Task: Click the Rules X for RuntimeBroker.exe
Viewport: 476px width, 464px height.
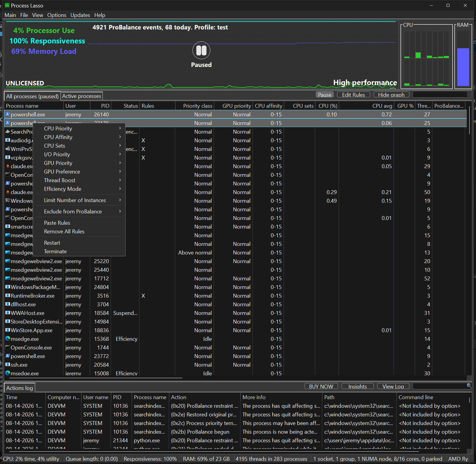Action: (143, 296)
